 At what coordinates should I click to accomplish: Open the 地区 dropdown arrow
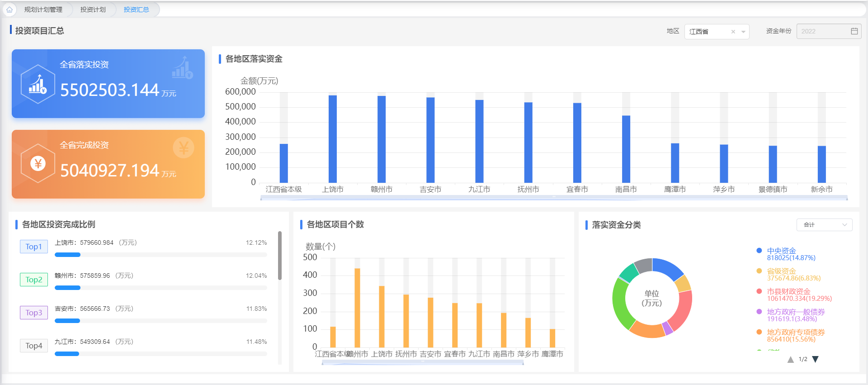[743, 32]
